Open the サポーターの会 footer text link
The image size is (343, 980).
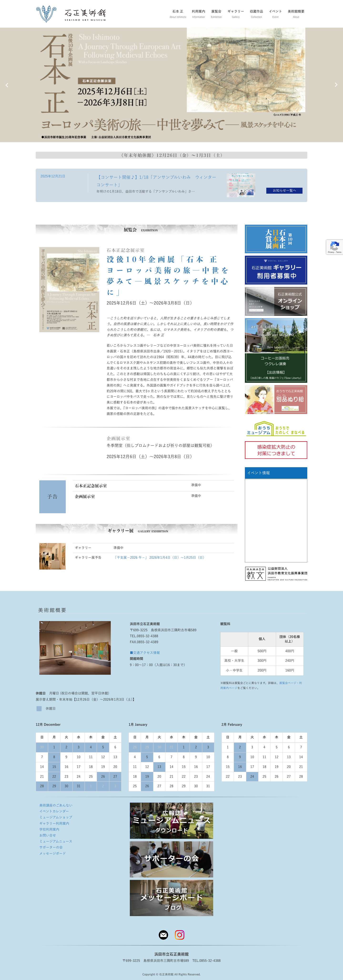point(51,847)
